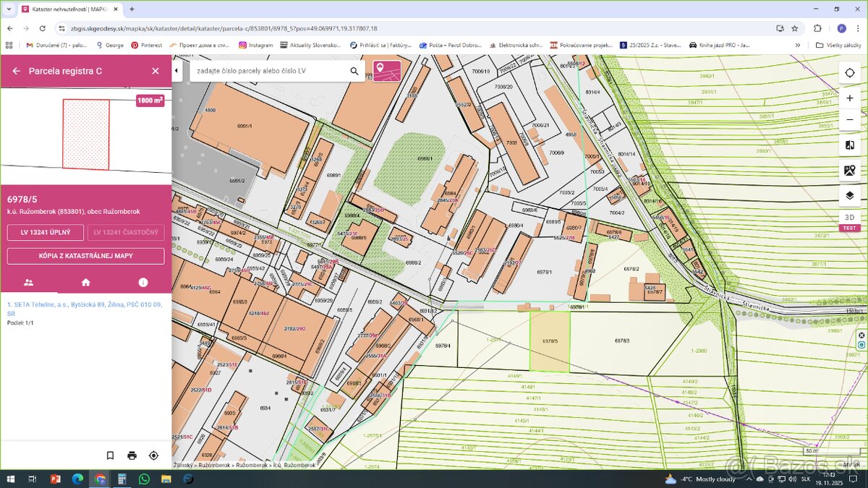
Task: Expand the hidden bookmarks overflow chevron
Action: coord(798,45)
